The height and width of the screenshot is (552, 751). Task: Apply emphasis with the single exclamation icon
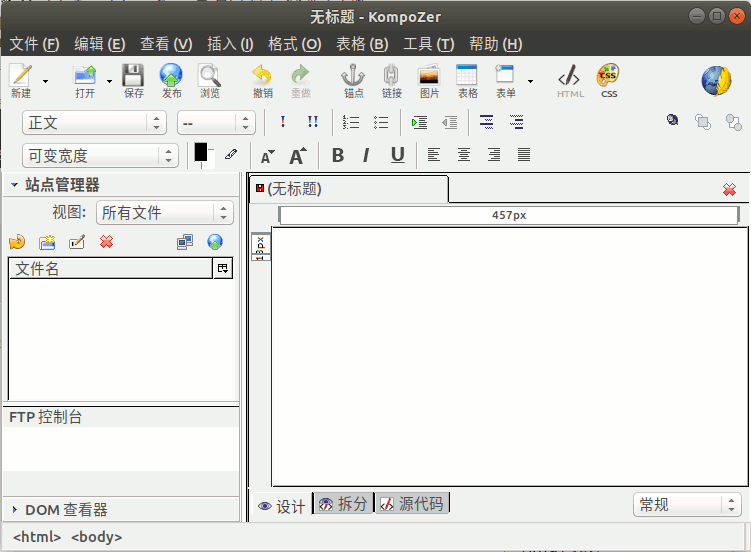coord(283,122)
